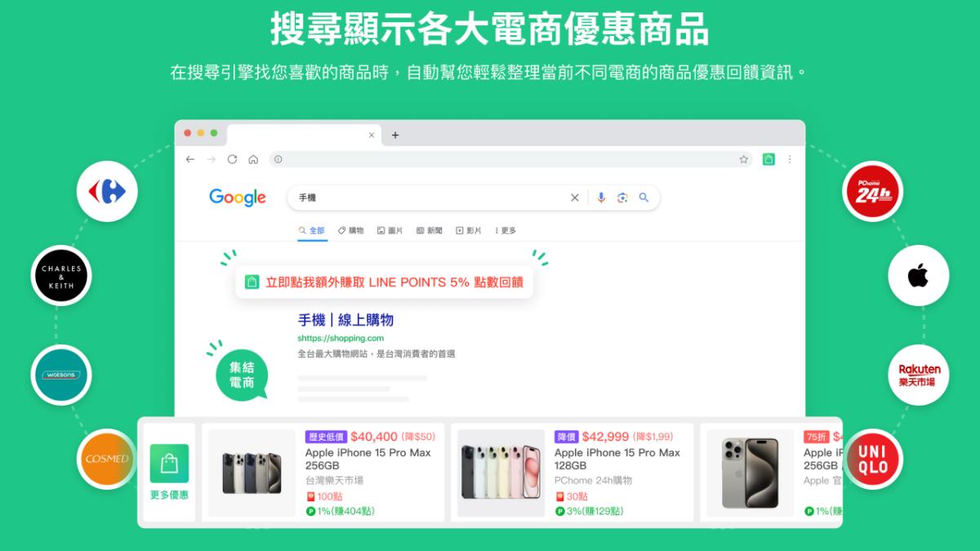Switch to the 新聞 search tab

coord(430,231)
